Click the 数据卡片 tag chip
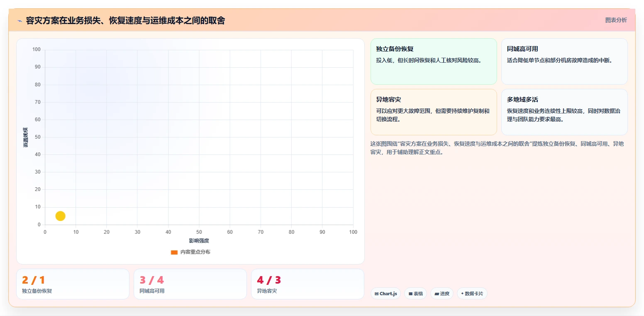This screenshot has width=644, height=316. tap(472, 294)
